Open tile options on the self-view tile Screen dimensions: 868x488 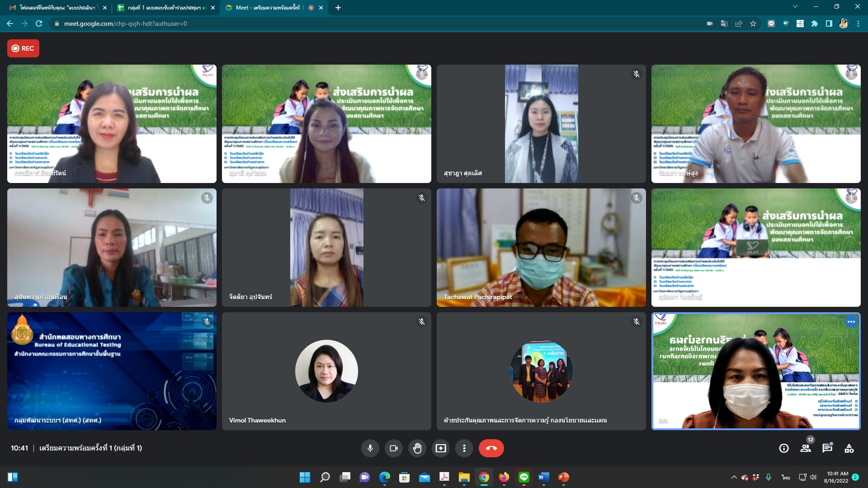click(x=851, y=322)
